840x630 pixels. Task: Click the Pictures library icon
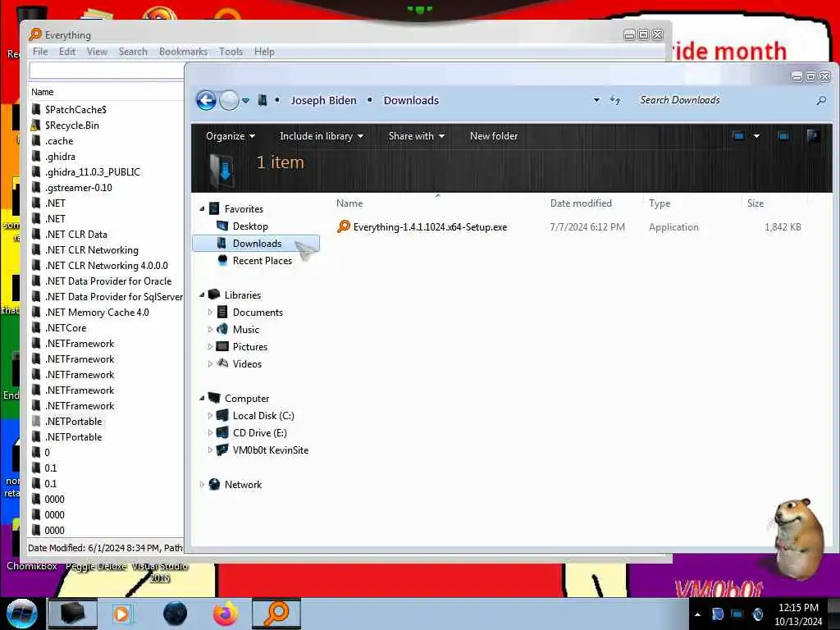click(x=222, y=347)
